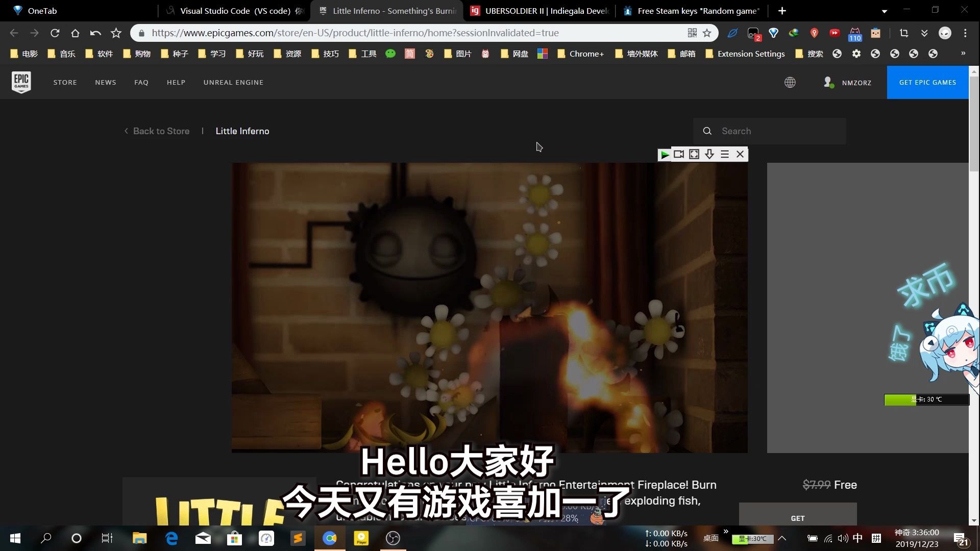Screen dimensions: 980x551
Task: Click the browser home icon
Action: 75,33
